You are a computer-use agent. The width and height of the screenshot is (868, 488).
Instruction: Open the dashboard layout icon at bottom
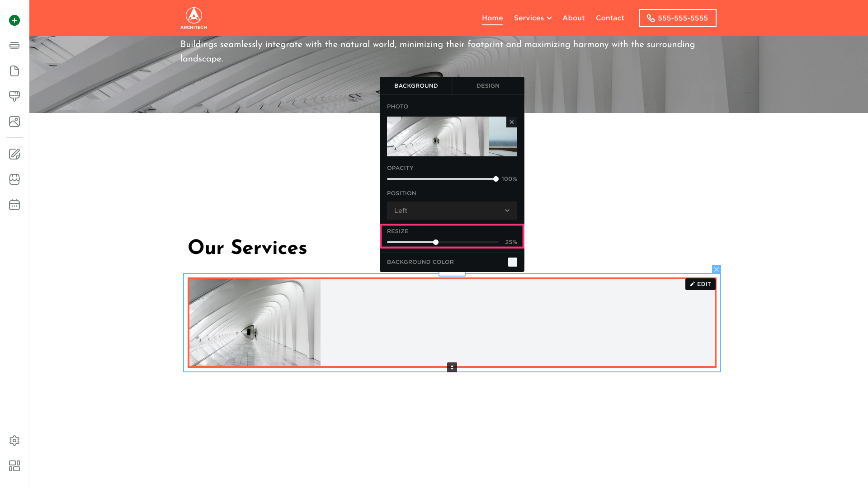pos(14,466)
